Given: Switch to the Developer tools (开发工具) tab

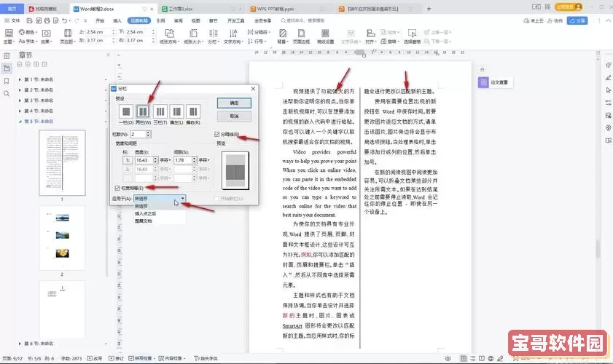Looking at the screenshot, I should 235,20.
